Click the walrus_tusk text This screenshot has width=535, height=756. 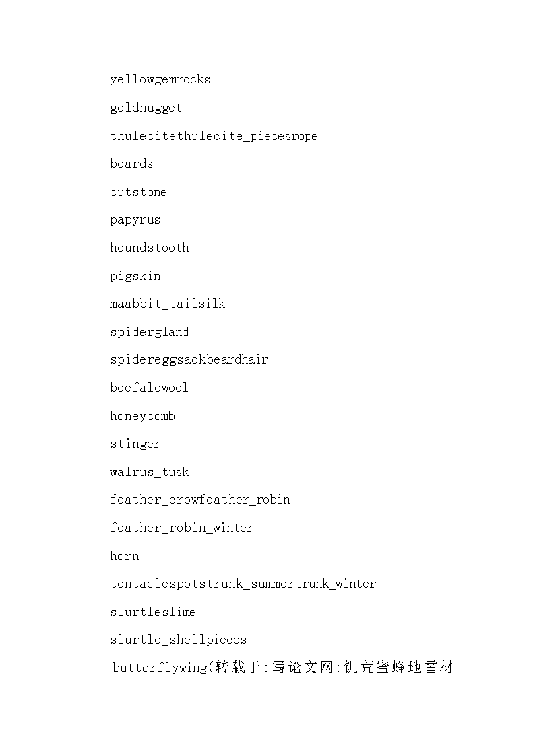coord(150,472)
